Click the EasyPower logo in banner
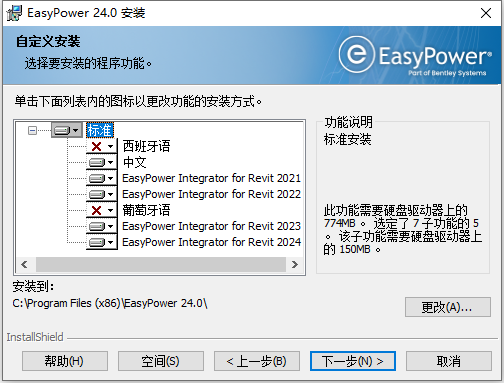 (415, 55)
